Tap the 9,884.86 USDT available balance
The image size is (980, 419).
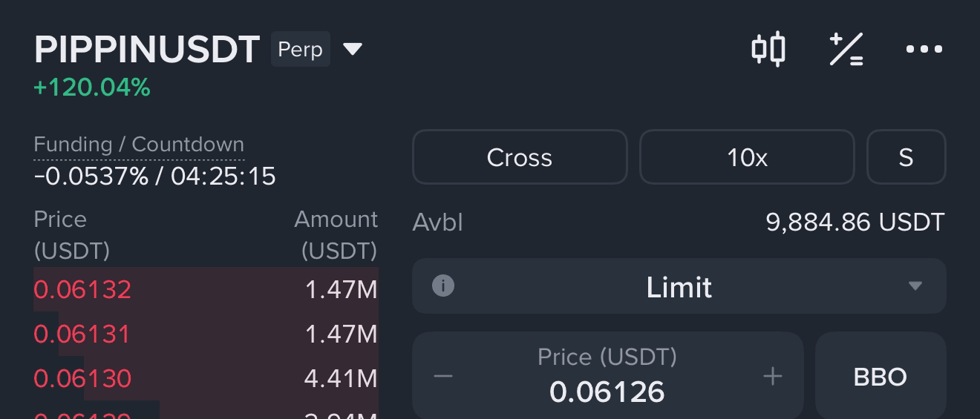tap(855, 222)
